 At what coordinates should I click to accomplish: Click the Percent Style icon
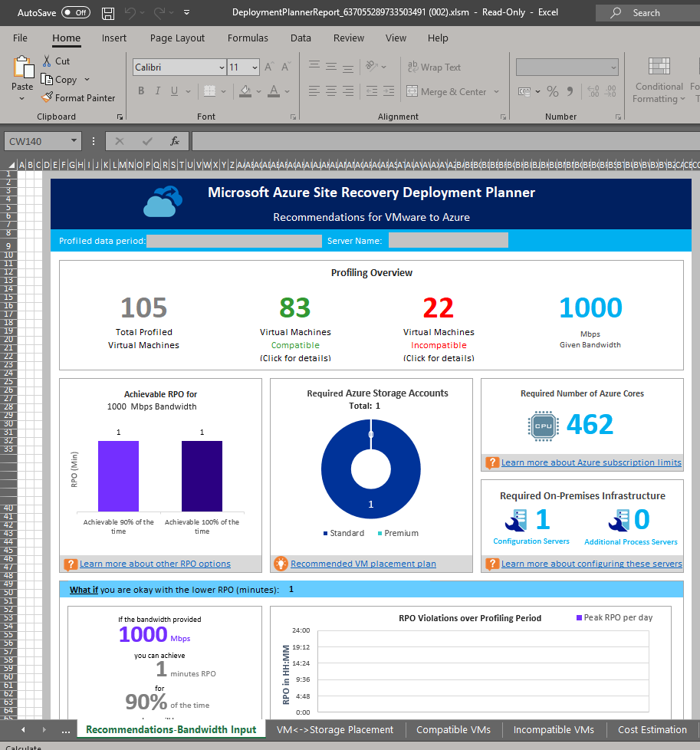553,91
